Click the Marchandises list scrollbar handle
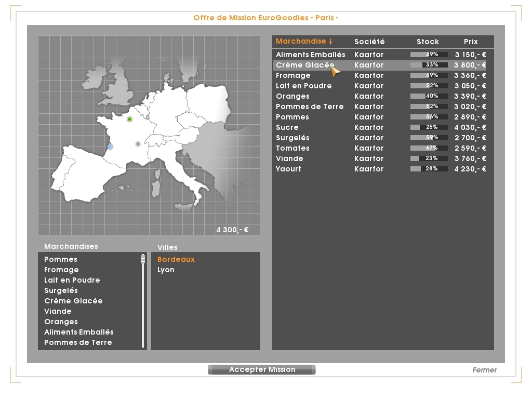Image resolution: width=532 pixels, height=399 pixels. [x=142, y=259]
